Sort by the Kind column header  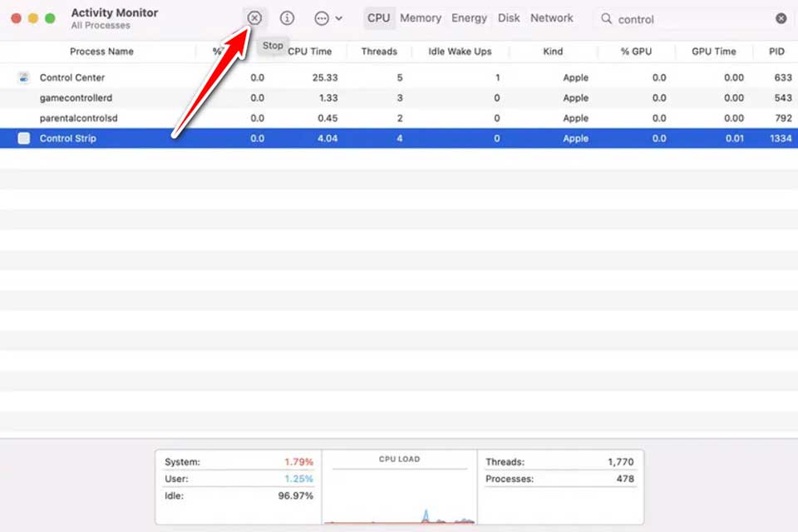click(553, 52)
